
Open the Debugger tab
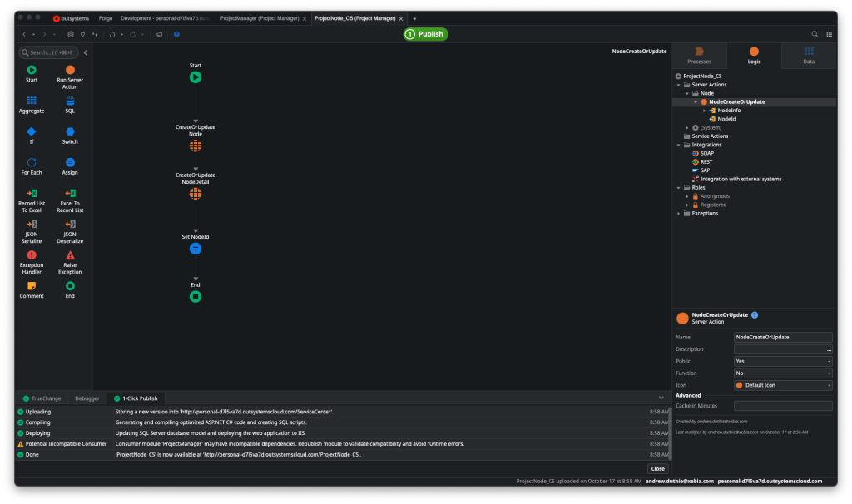(87, 398)
